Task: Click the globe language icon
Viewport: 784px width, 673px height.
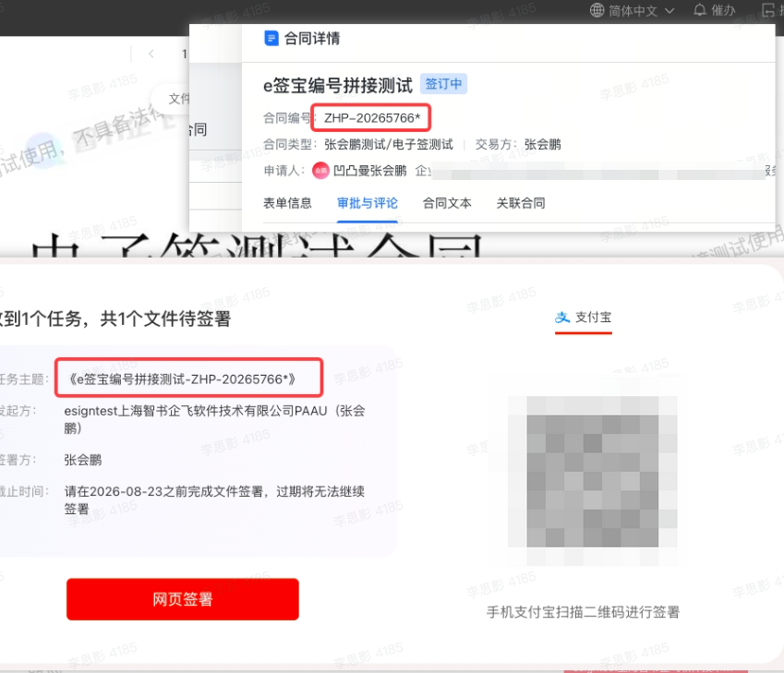Action: [x=597, y=10]
